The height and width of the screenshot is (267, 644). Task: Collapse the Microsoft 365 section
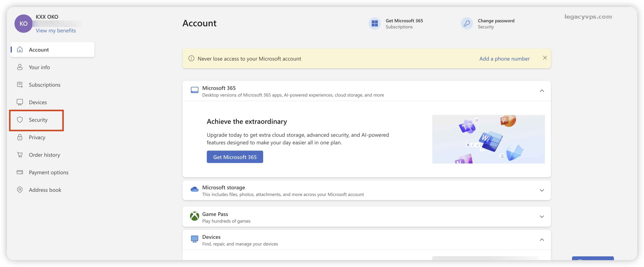[x=542, y=91]
